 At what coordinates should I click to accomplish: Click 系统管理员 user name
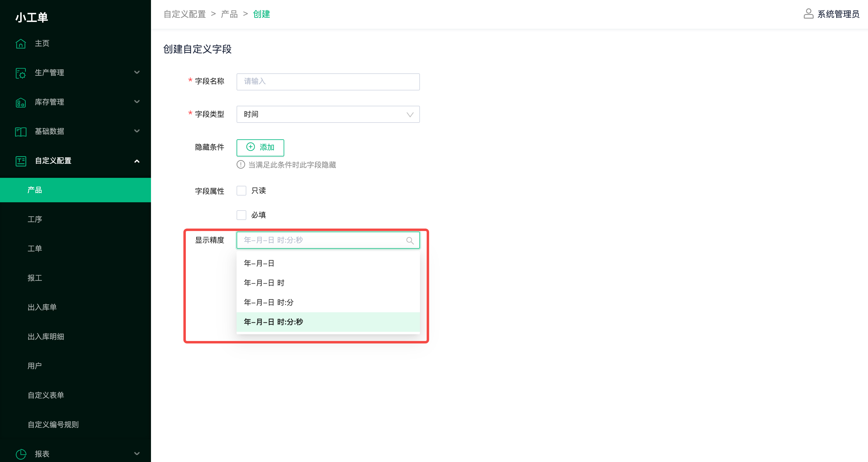point(838,14)
